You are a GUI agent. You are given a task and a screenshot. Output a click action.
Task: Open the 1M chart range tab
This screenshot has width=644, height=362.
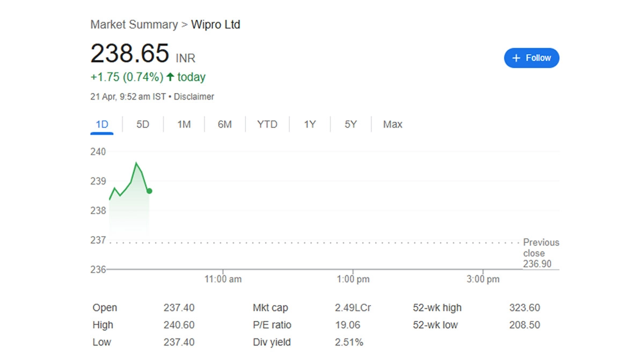184,124
